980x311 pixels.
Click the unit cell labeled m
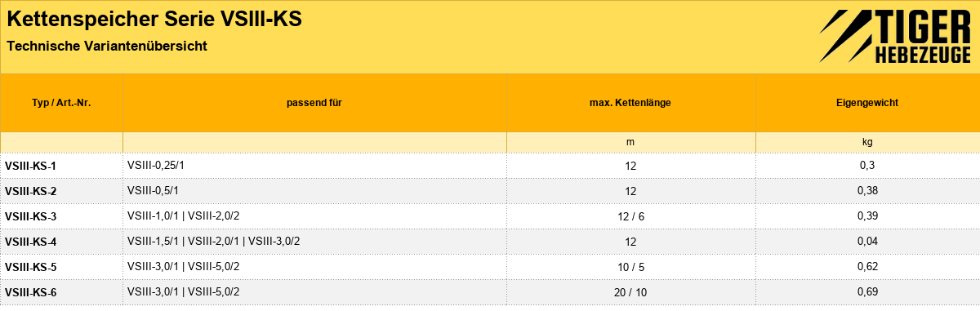[631, 142]
